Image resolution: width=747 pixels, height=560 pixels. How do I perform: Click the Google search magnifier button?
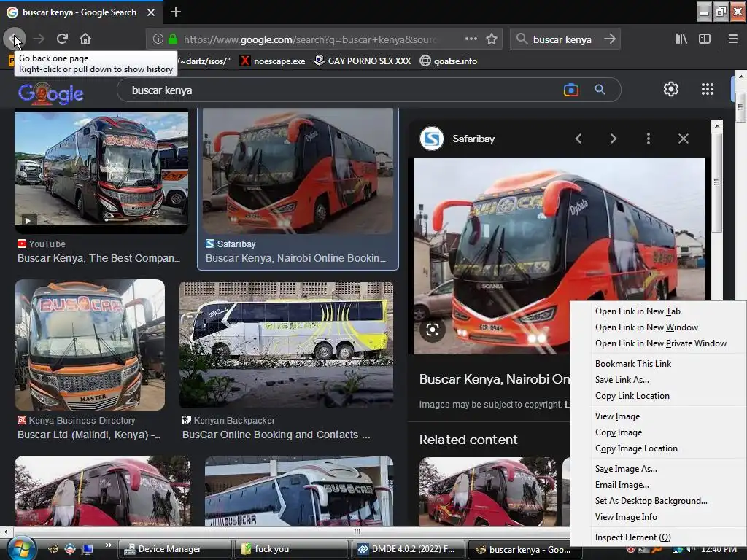coord(600,90)
